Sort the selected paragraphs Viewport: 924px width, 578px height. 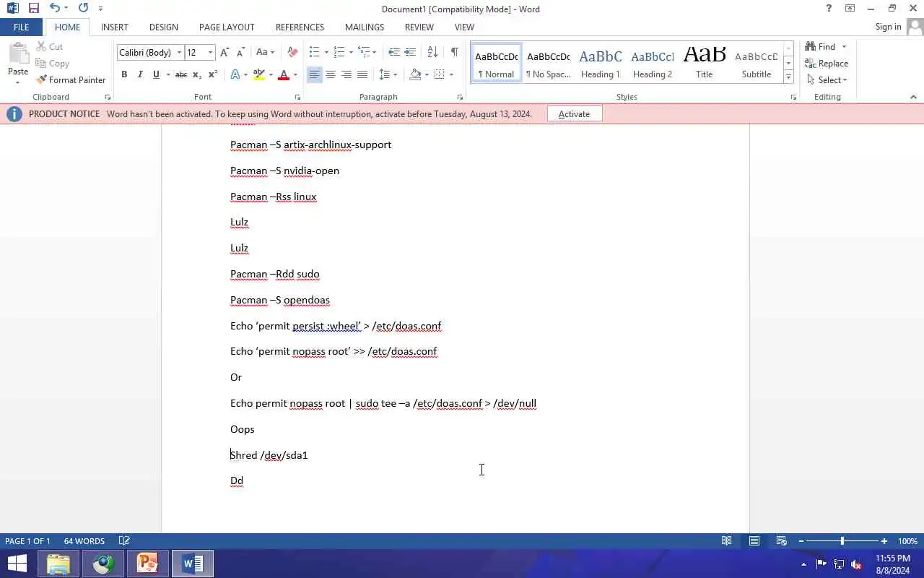(432, 52)
